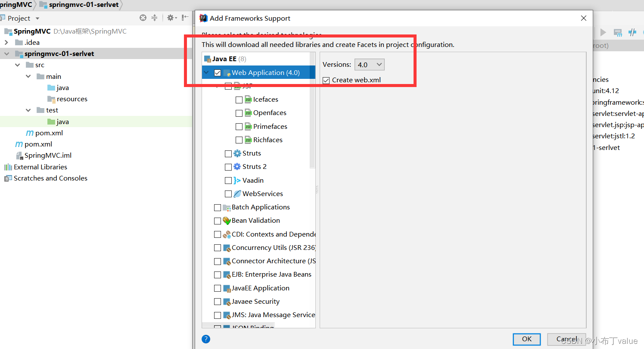Click the Struts gear icon
This screenshot has width=644, height=349.
tap(237, 153)
